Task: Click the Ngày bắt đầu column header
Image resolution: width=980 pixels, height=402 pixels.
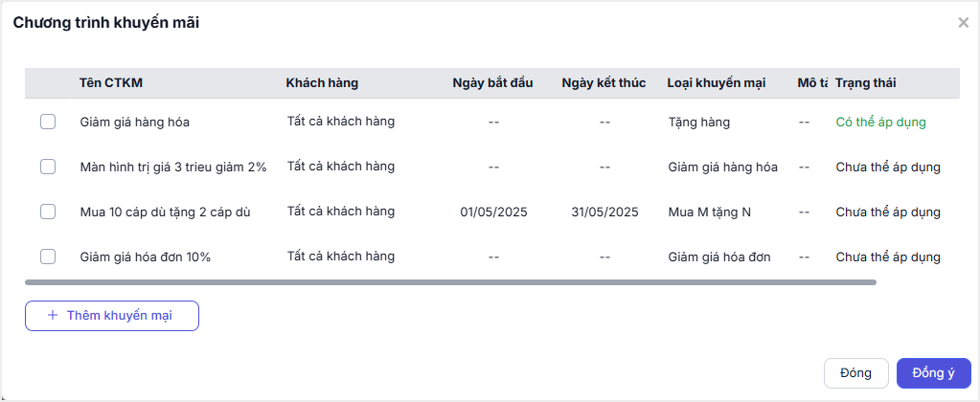Action: (492, 83)
